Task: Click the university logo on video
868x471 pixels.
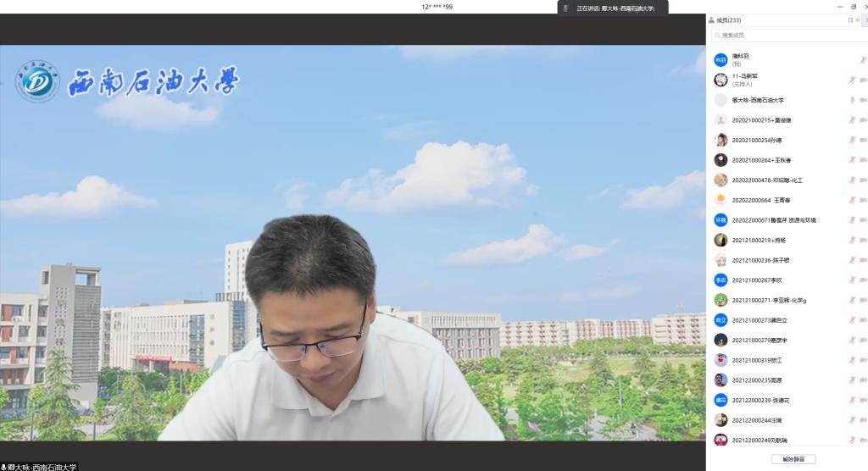Action: (x=37, y=81)
